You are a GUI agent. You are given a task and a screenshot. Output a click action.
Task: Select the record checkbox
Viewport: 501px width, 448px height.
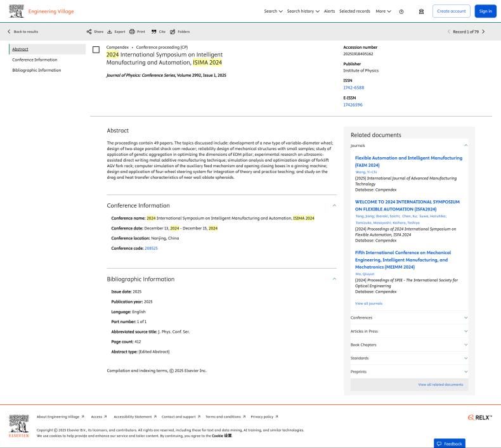[96, 49]
